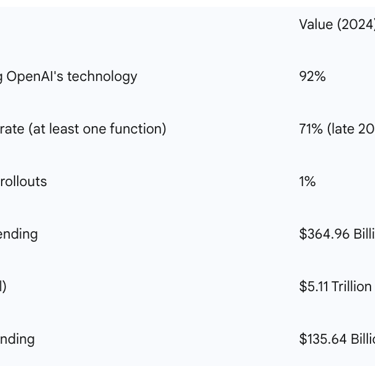Viewport: 375px width, 366px height.
Task: Click the "nding" label in the $135.64 row
Action: [x=17, y=339]
